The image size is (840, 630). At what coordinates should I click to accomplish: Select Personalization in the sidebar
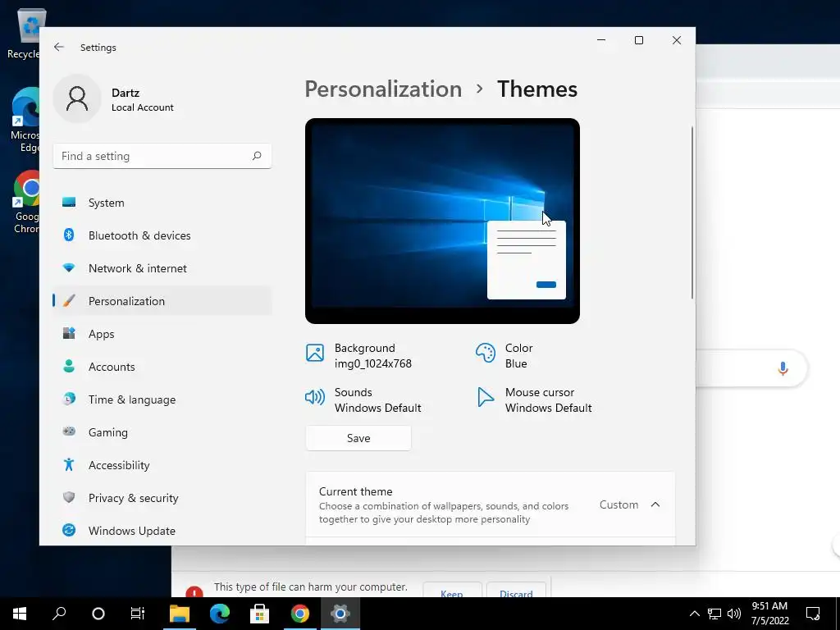pyautogui.click(x=162, y=300)
